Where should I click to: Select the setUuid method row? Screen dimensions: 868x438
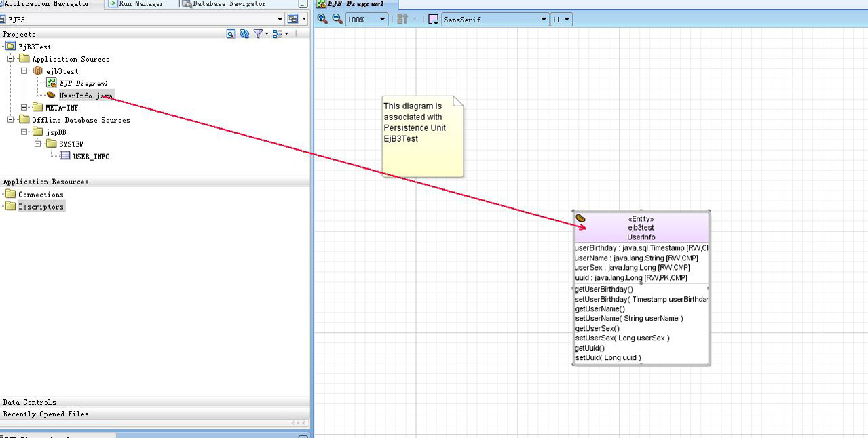608,358
